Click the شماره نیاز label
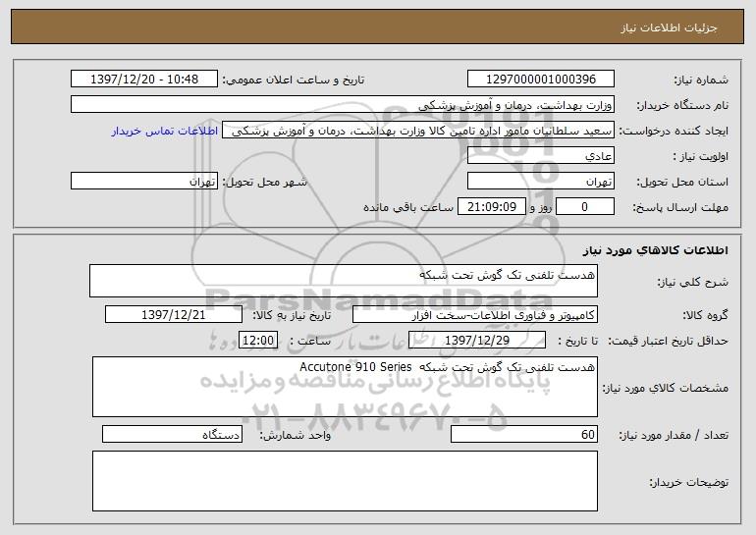The height and width of the screenshot is (535, 756). pyautogui.click(x=701, y=80)
